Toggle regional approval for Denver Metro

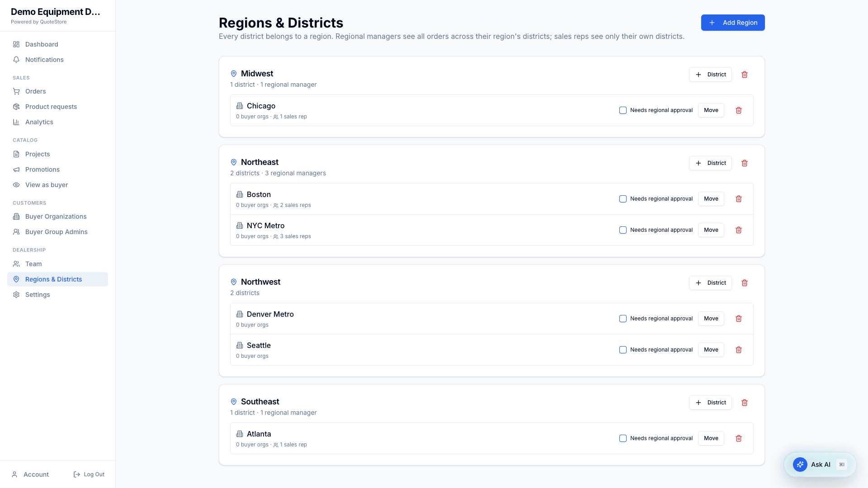pos(623,319)
